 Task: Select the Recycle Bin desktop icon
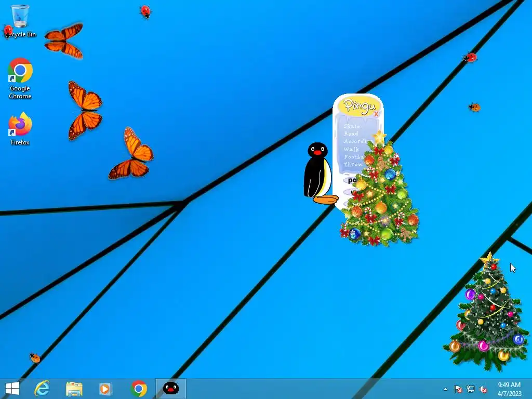click(x=20, y=21)
